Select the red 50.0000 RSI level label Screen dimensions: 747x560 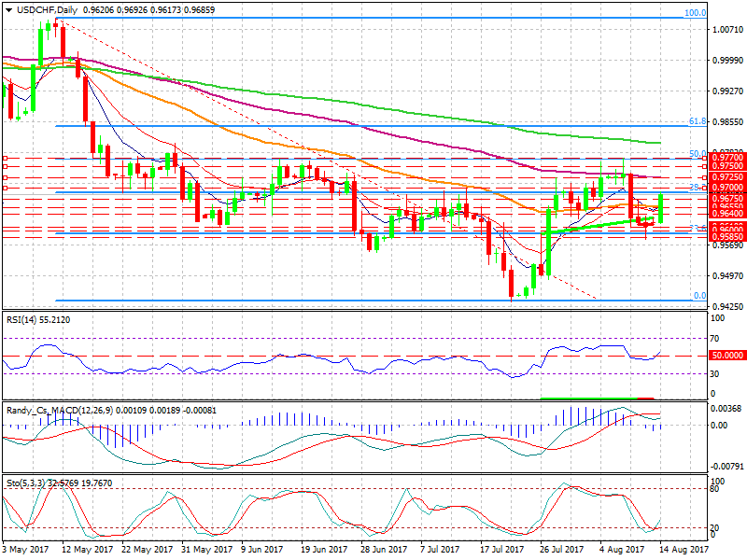(x=726, y=356)
